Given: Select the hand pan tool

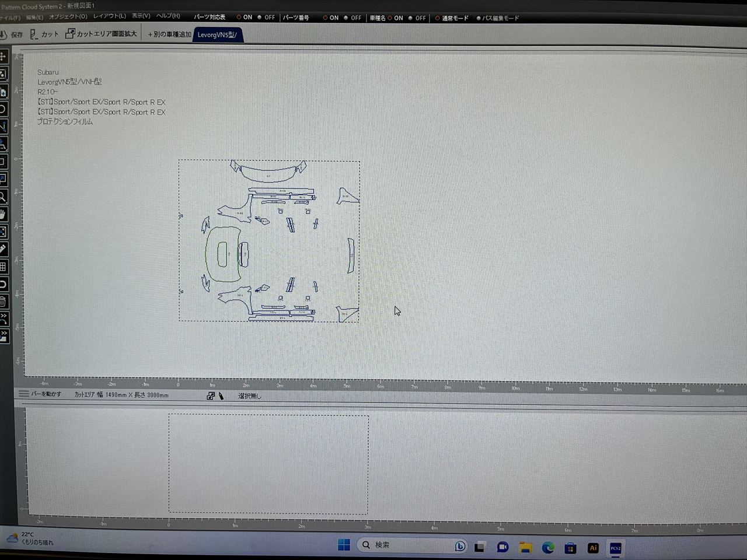Looking at the screenshot, I should 3,214.
